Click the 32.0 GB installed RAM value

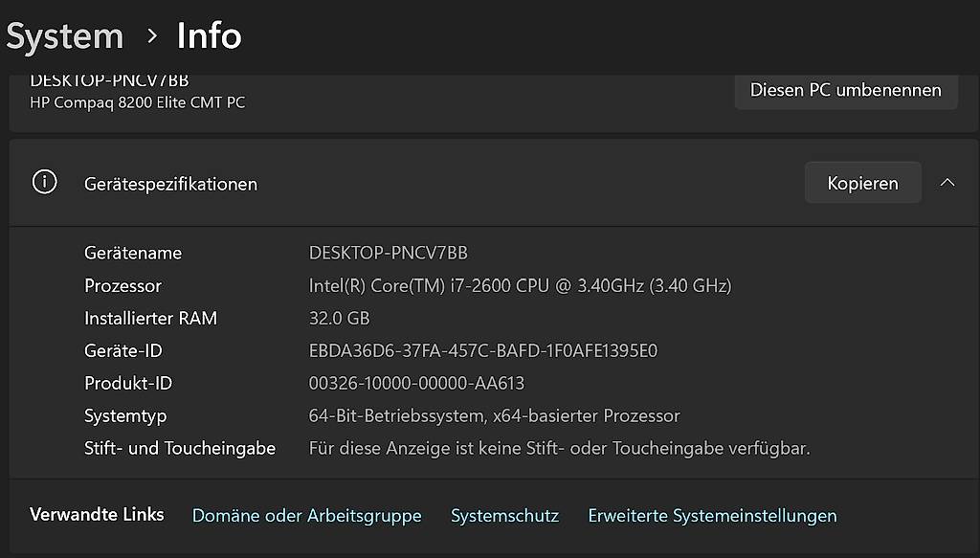(339, 318)
